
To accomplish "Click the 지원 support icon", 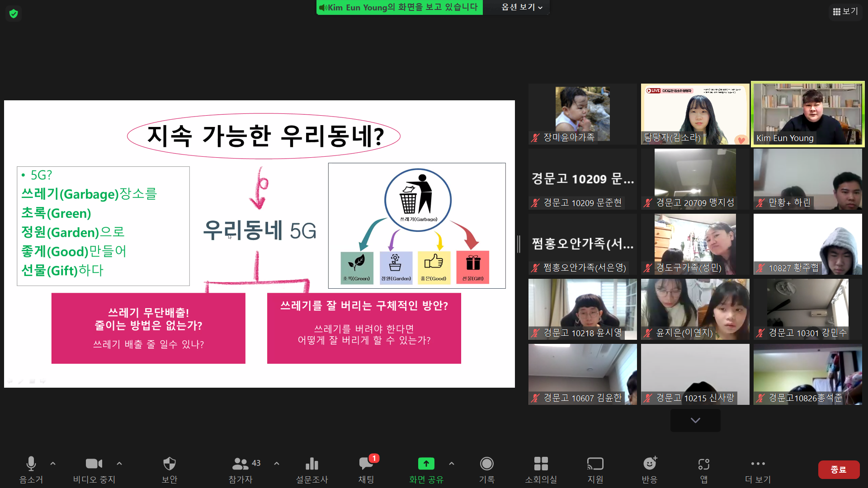I will (x=595, y=464).
